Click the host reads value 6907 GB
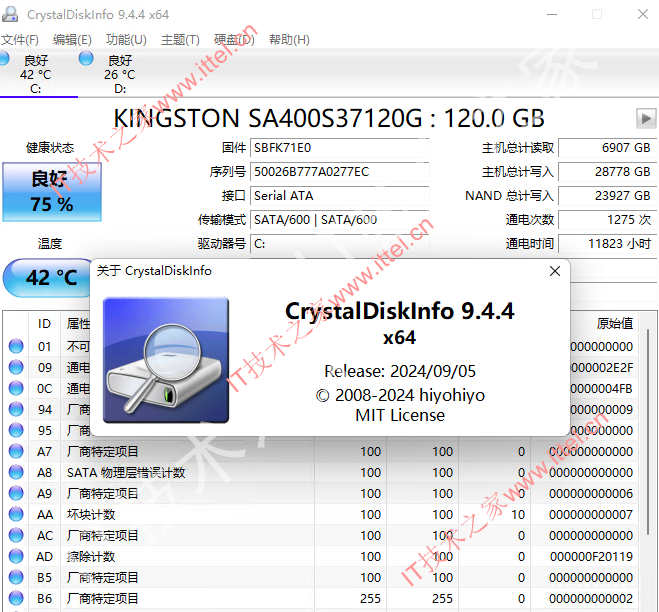 tap(607, 148)
